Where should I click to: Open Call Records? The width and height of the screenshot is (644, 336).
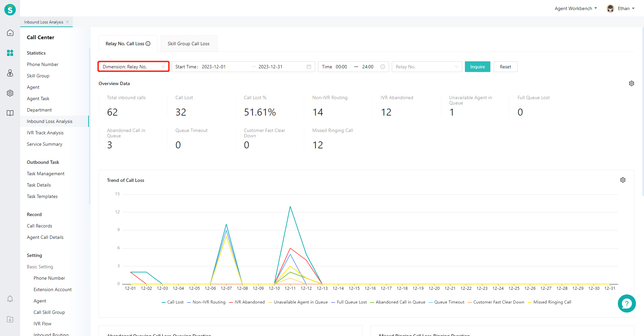coord(40,226)
